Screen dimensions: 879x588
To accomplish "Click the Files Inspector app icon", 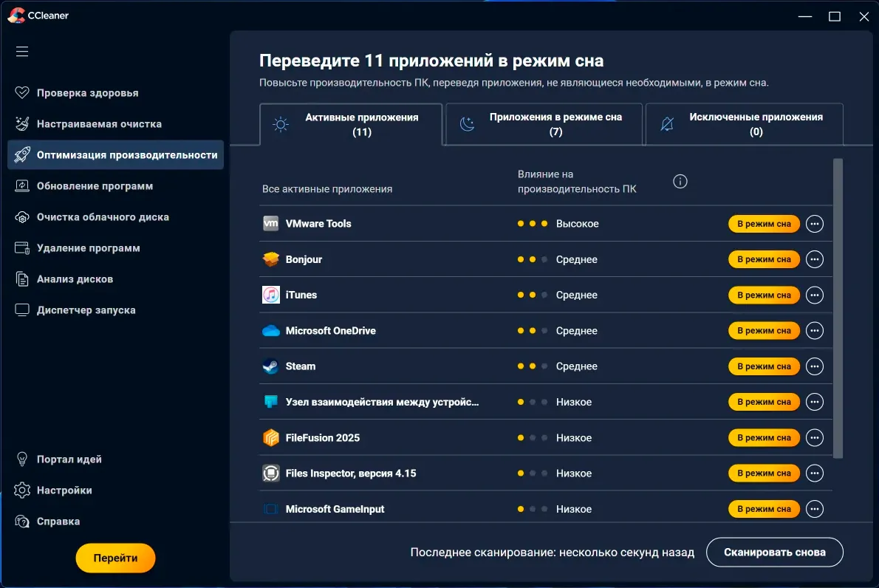I will coord(271,473).
